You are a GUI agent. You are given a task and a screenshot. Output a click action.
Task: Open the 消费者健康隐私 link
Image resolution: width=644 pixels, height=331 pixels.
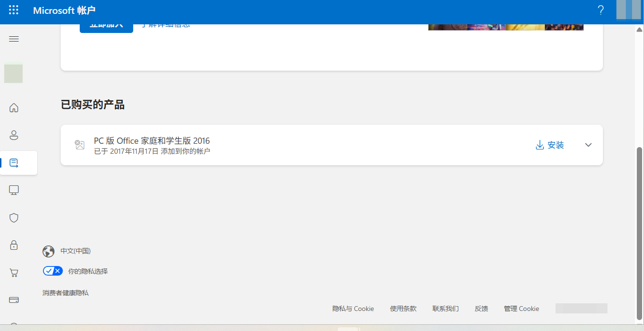tap(65, 293)
